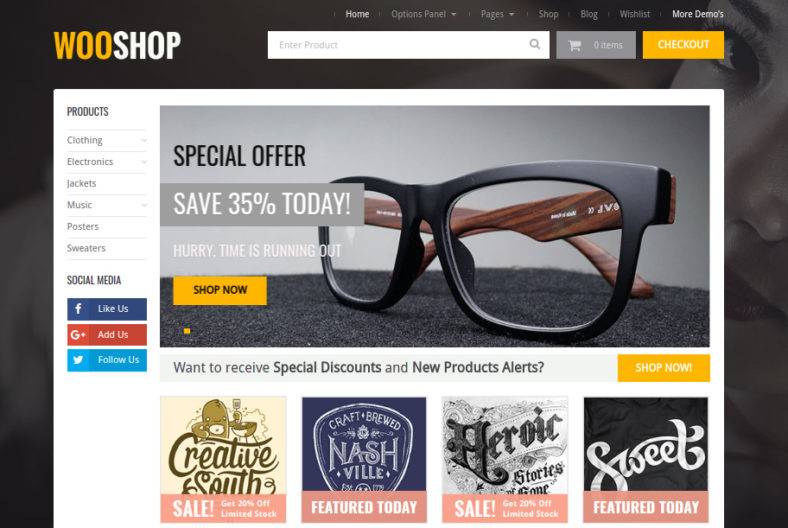788x528 pixels.
Task: Click the SHOP NOW! discounts button
Action: [x=663, y=368]
